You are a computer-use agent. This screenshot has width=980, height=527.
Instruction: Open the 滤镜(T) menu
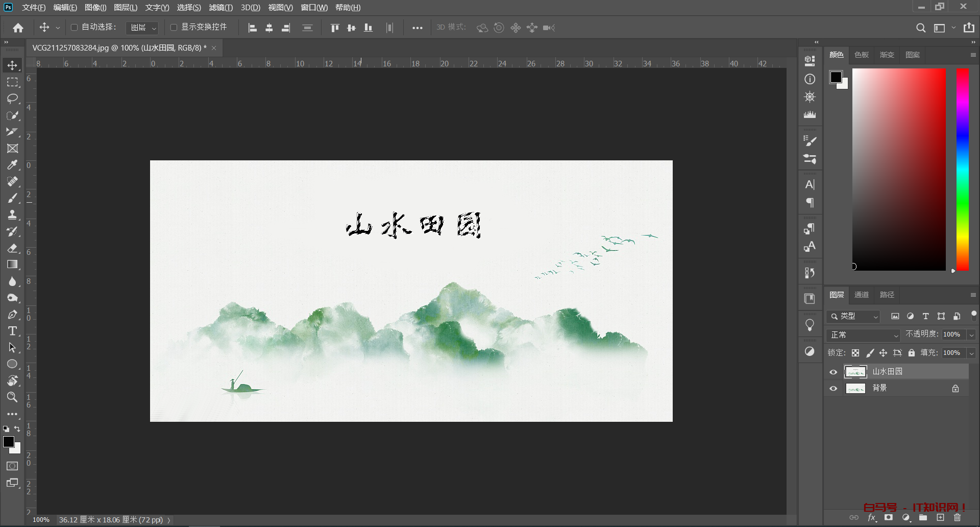click(220, 8)
